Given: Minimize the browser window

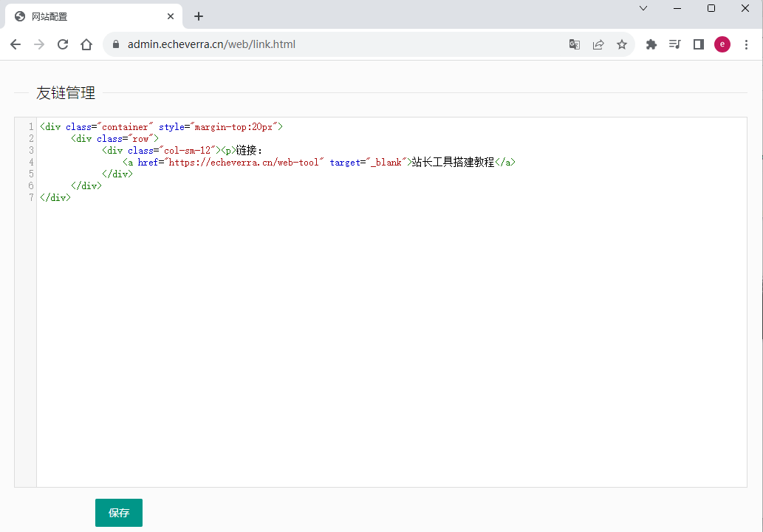Looking at the screenshot, I should [x=677, y=8].
